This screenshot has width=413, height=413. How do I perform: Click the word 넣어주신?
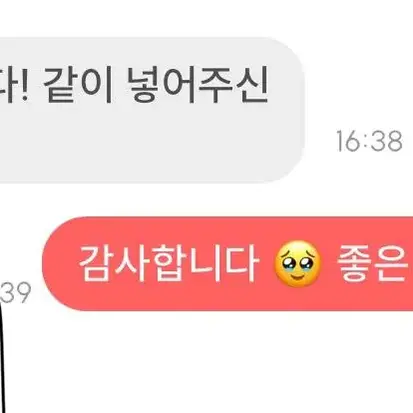pyautogui.click(x=197, y=84)
